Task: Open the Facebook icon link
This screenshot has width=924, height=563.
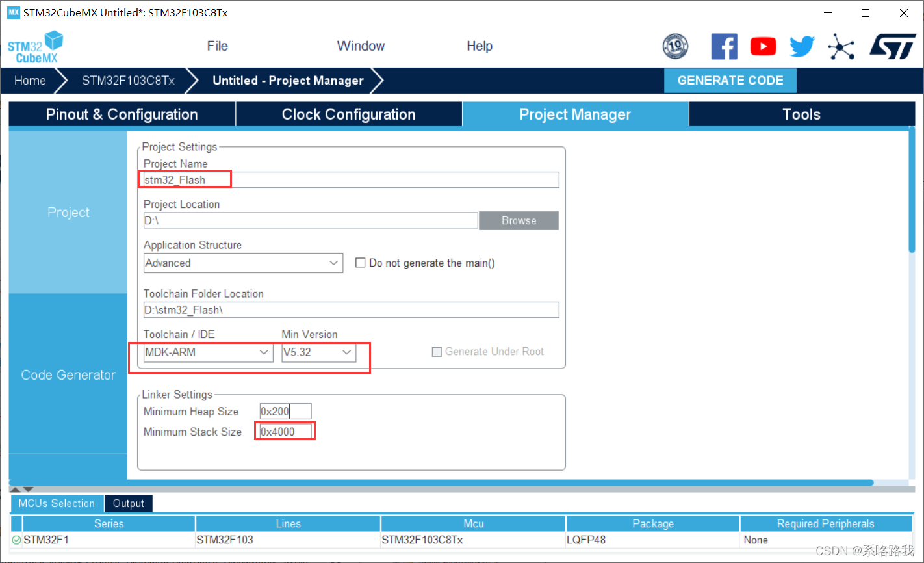Action: 724,46
